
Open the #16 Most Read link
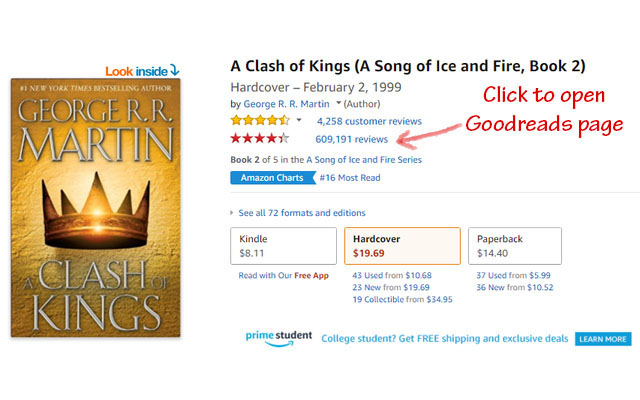click(350, 178)
